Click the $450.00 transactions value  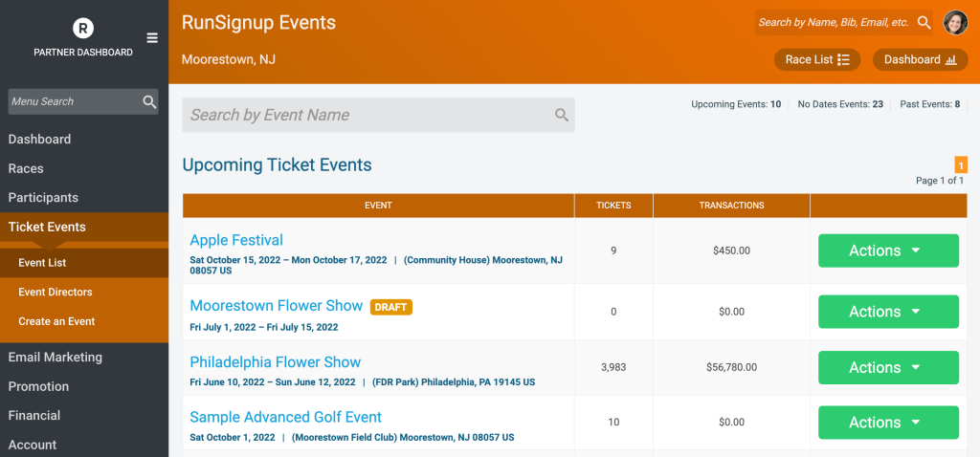coord(732,251)
